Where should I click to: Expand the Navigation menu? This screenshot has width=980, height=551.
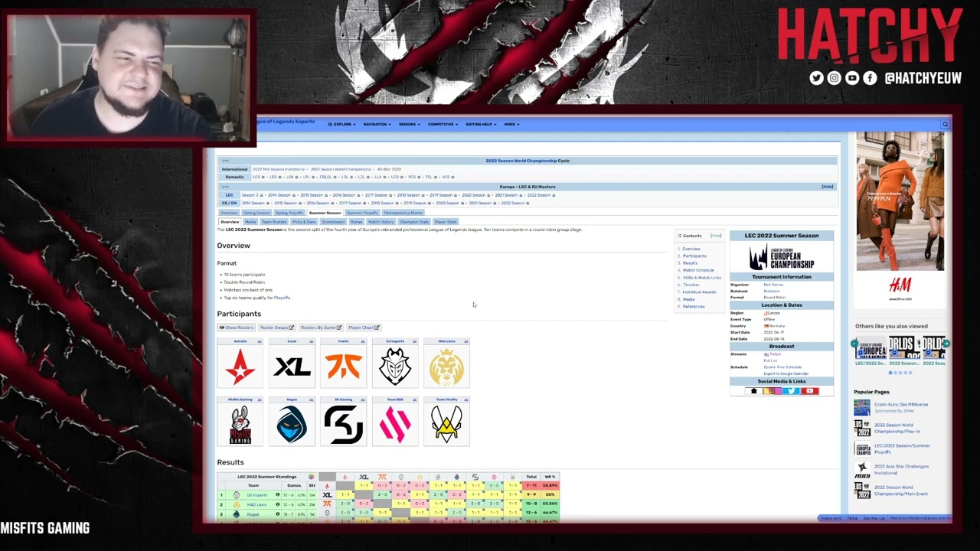coord(377,124)
